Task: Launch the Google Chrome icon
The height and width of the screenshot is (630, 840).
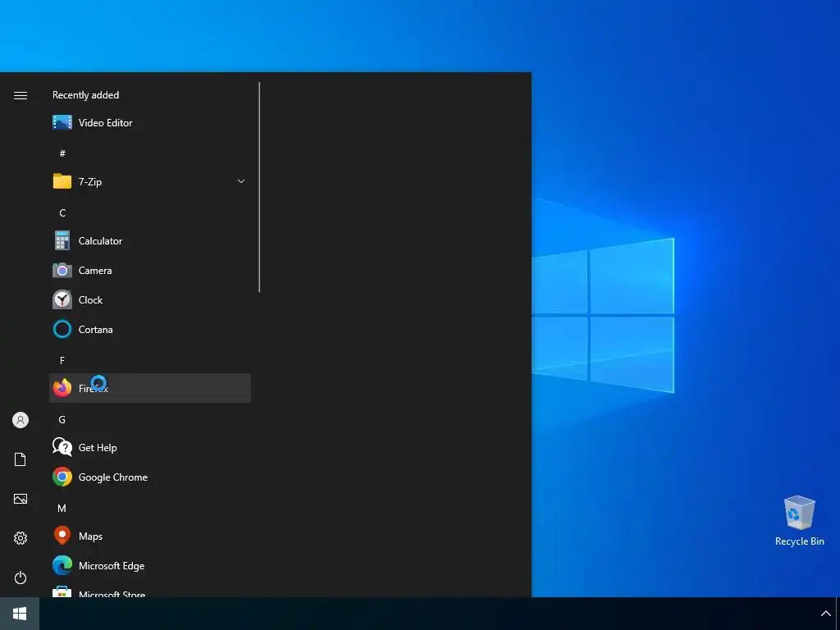Action: pyautogui.click(x=62, y=477)
